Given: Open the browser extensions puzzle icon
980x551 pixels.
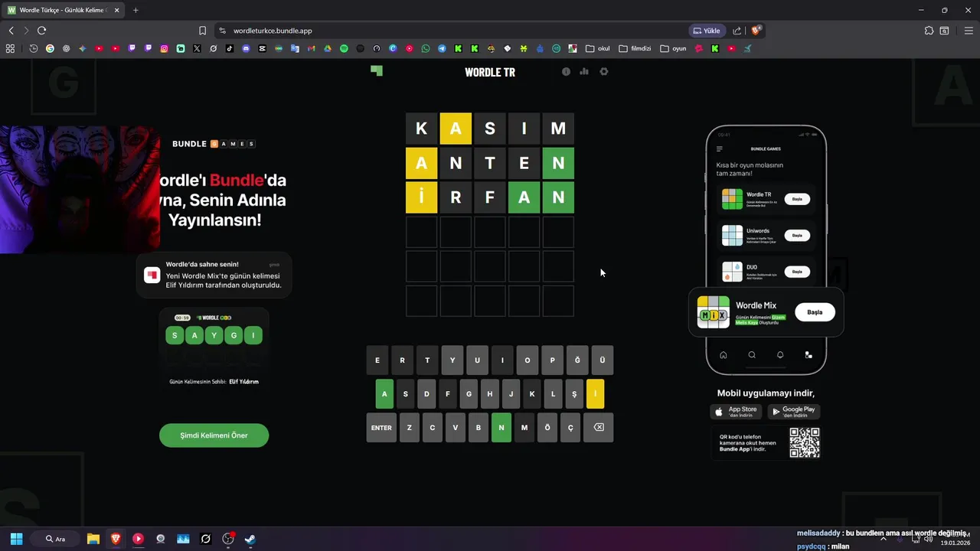Looking at the screenshot, I should pos(929,31).
